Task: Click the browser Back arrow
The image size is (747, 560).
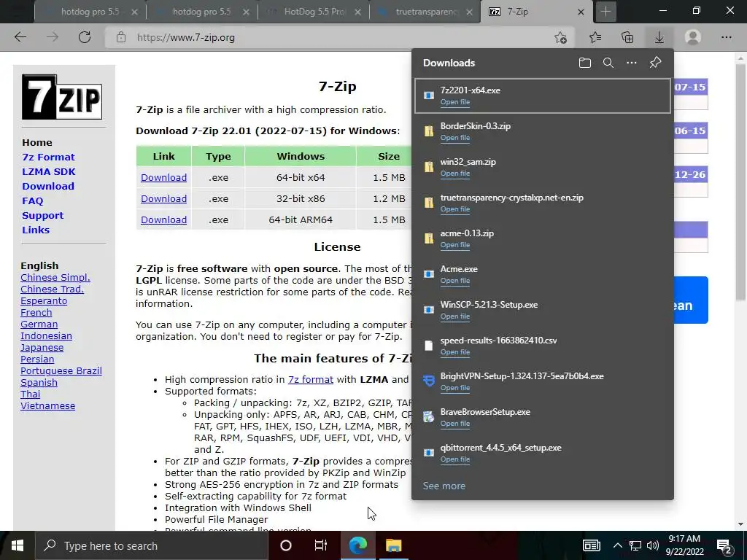Action: coord(20,37)
